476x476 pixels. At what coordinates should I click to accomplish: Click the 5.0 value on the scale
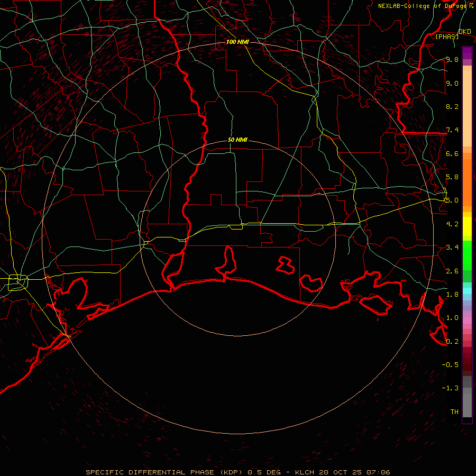pyautogui.click(x=452, y=200)
